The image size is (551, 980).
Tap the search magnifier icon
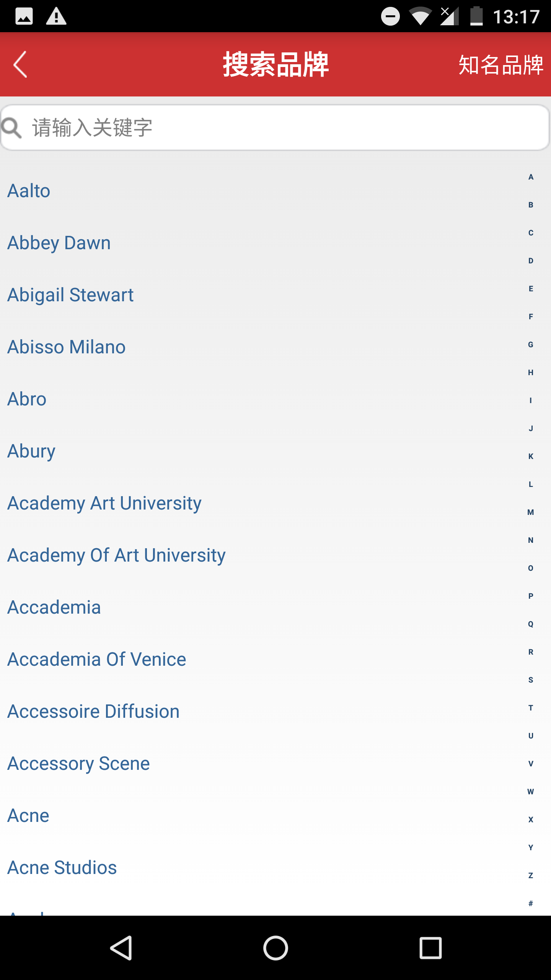pyautogui.click(x=11, y=128)
